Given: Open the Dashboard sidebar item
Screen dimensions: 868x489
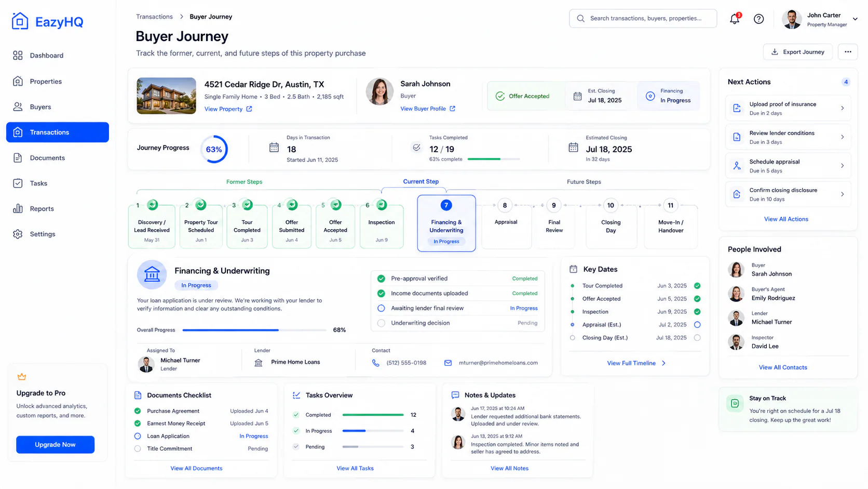Looking at the screenshot, I should coord(58,56).
